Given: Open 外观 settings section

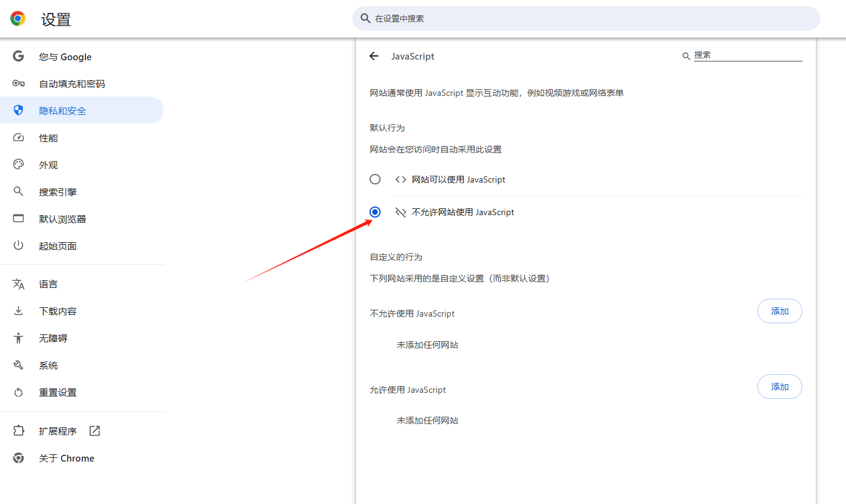Looking at the screenshot, I should (82, 165).
